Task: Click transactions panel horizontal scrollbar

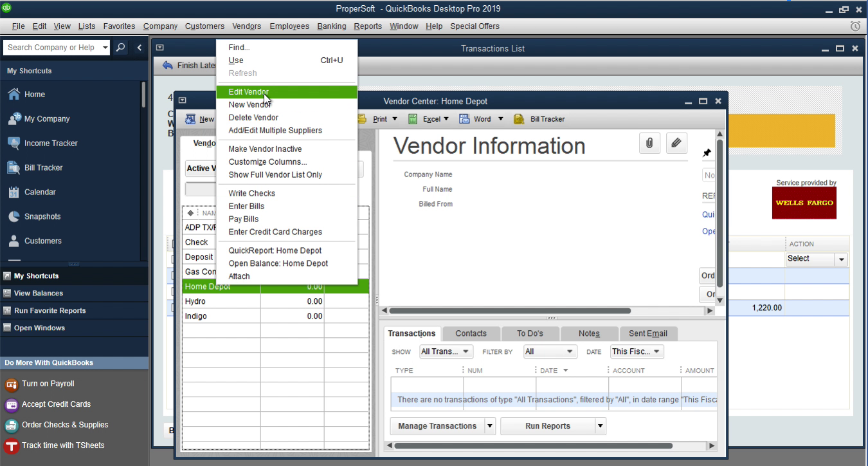Action: click(x=533, y=446)
